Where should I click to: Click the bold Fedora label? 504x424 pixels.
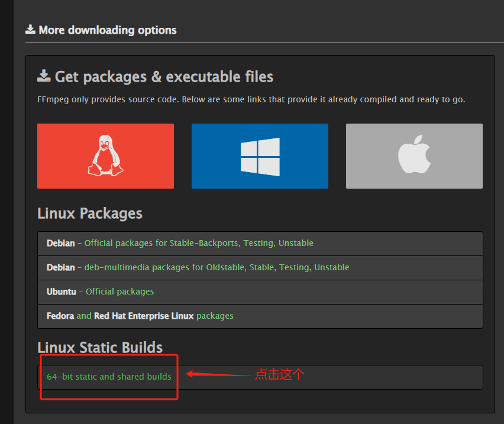pyautogui.click(x=60, y=316)
